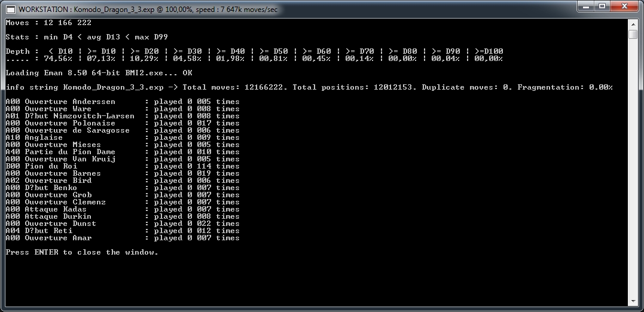Screen dimensions: 644x312
Task: Click the Stats line with avg D13
Action: (87, 37)
